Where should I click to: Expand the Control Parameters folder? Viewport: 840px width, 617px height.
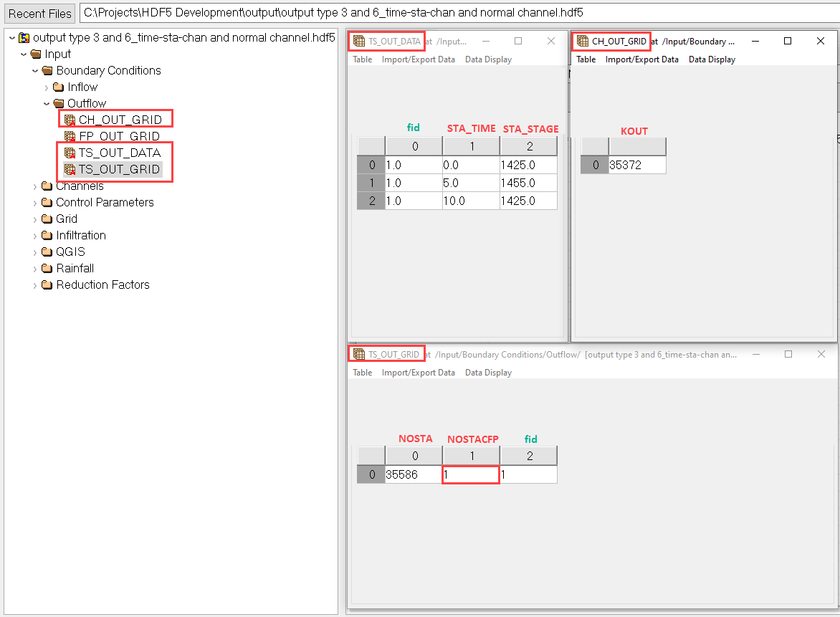[x=35, y=202]
